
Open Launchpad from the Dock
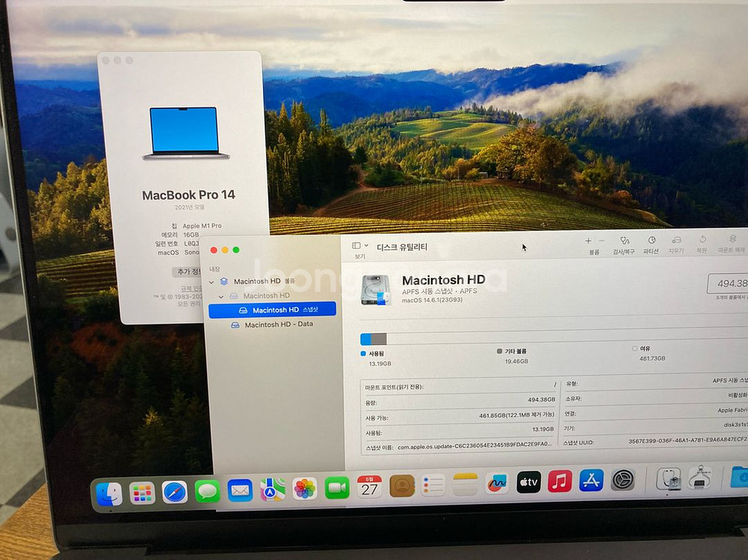point(142,494)
